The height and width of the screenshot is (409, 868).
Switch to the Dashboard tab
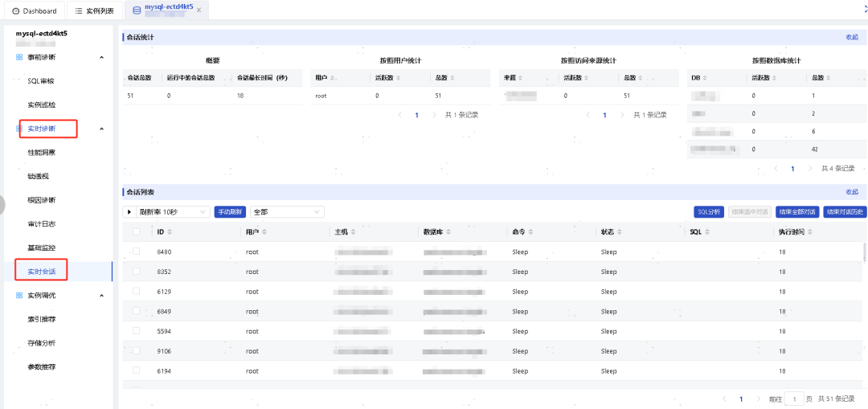pos(35,11)
